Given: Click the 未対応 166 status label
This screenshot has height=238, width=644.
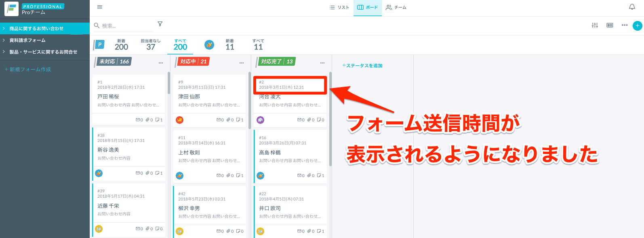Looking at the screenshot, I should [x=114, y=62].
